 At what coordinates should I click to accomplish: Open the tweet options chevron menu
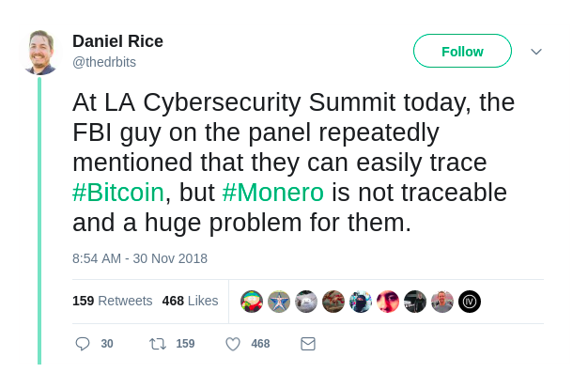[536, 52]
